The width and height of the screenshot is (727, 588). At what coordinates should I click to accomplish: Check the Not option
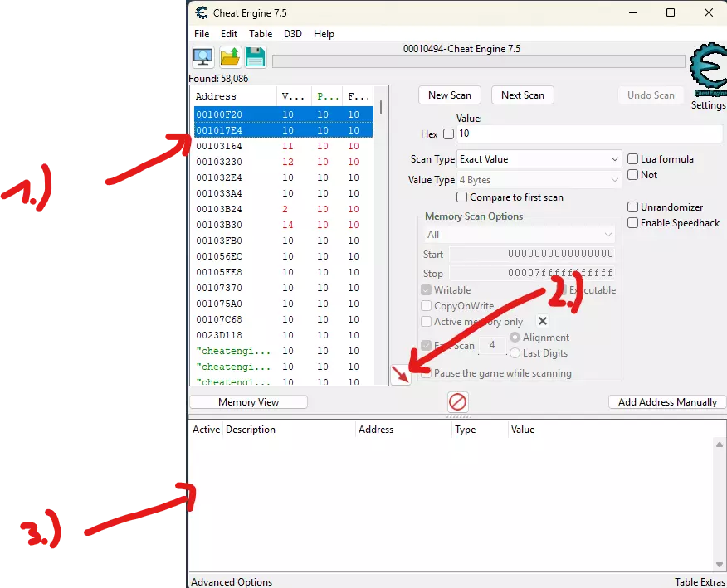[x=632, y=175]
